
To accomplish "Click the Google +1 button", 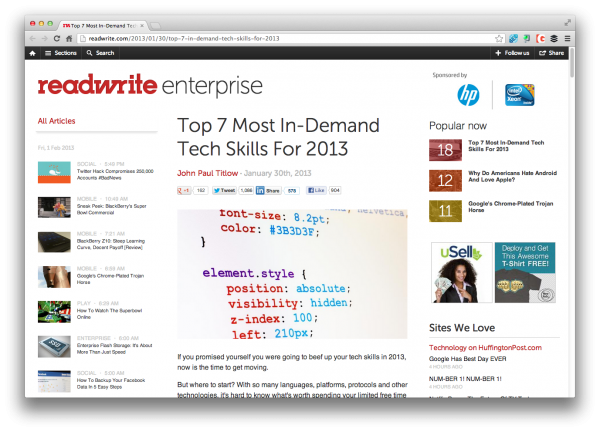I will pyautogui.click(x=184, y=190).
